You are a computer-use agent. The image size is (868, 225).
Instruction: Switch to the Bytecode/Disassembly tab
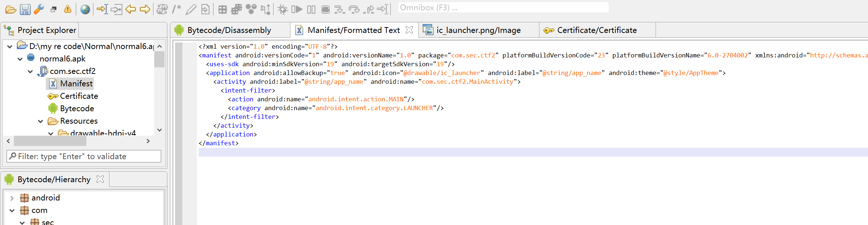click(x=229, y=30)
